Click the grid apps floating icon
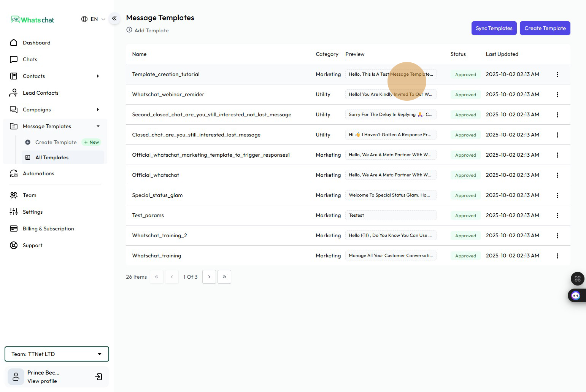The width and height of the screenshot is (586, 392). pyautogui.click(x=577, y=279)
